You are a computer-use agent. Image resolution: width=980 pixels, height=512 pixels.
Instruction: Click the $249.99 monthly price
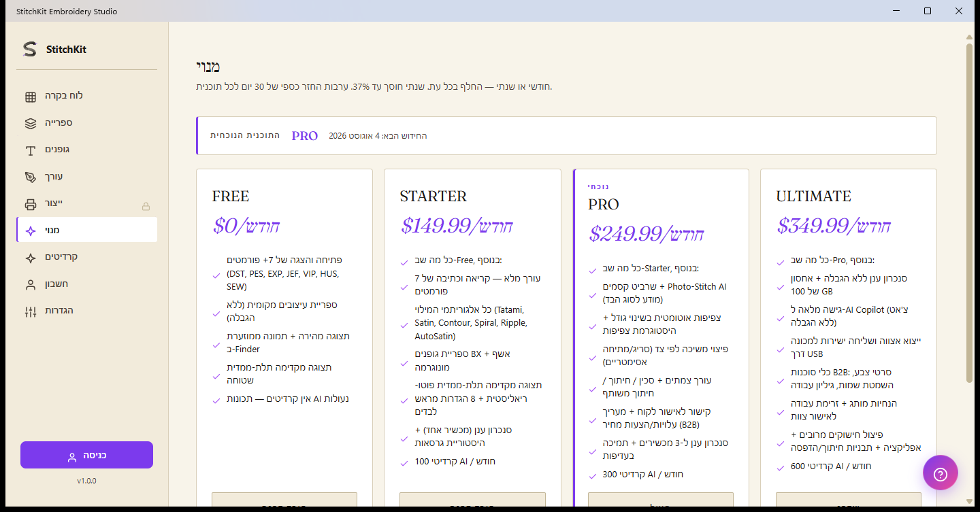pyautogui.click(x=646, y=234)
